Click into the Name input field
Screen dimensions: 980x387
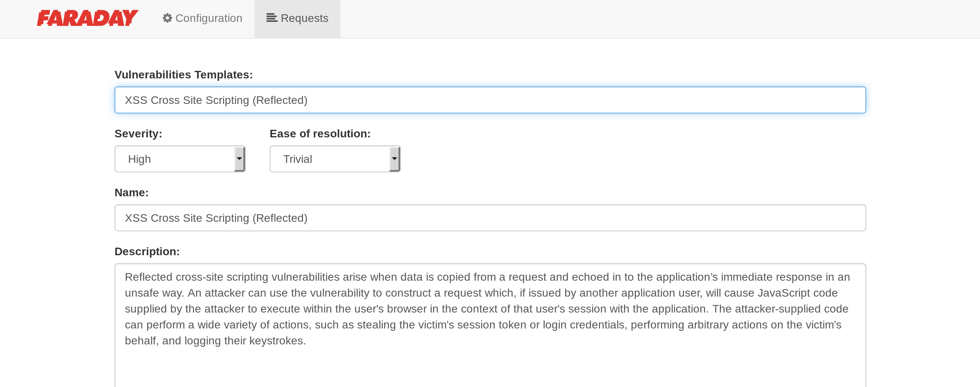(490, 218)
